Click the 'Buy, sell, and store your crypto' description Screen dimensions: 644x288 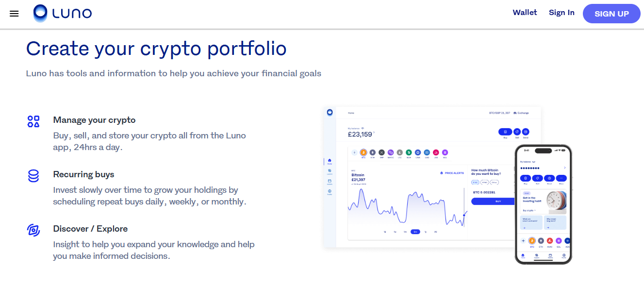149,141
